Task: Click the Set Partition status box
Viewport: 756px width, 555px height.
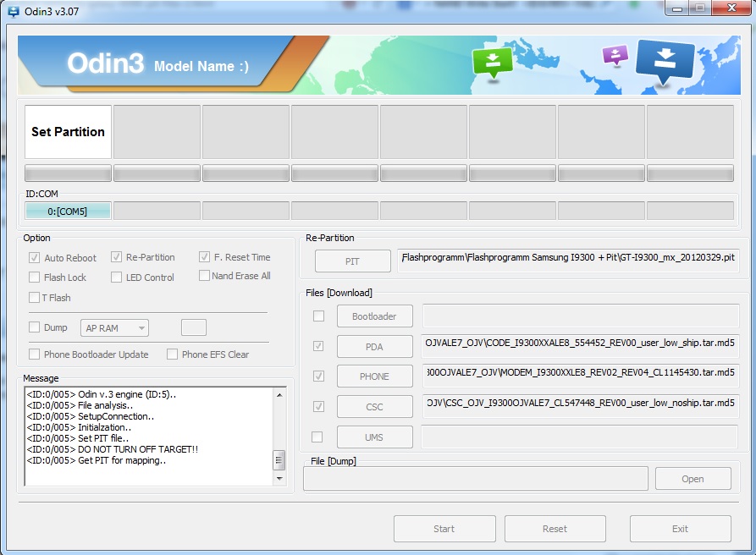Action: pos(68,131)
